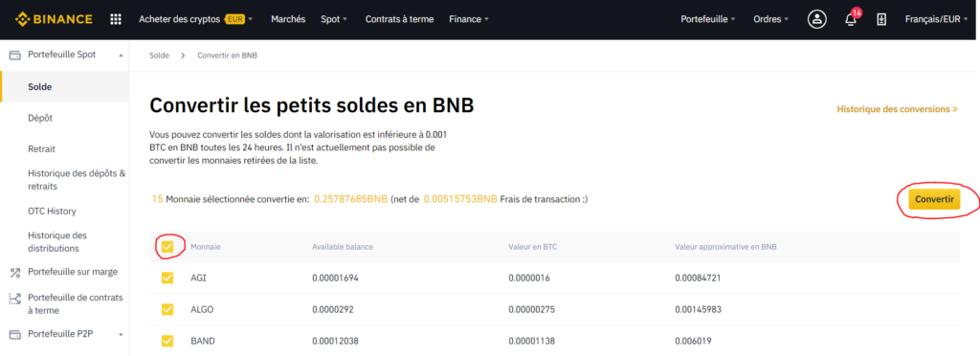Screen dimensions: 980x356
Task: Click BAND BNB value 0.006019
Action: 693,341
